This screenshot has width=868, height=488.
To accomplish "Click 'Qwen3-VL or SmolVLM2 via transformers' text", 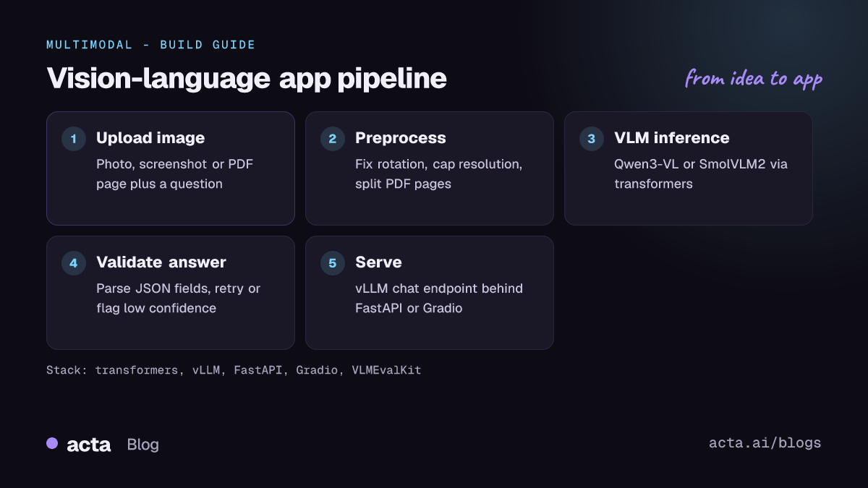I will tap(701, 174).
